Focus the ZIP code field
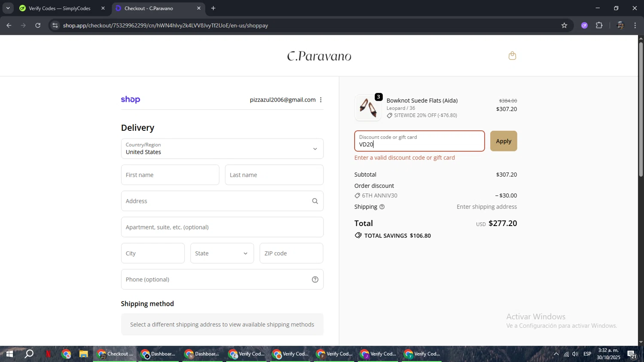The width and height of the screenshot is (644, 362). click(x=291, y=253)
